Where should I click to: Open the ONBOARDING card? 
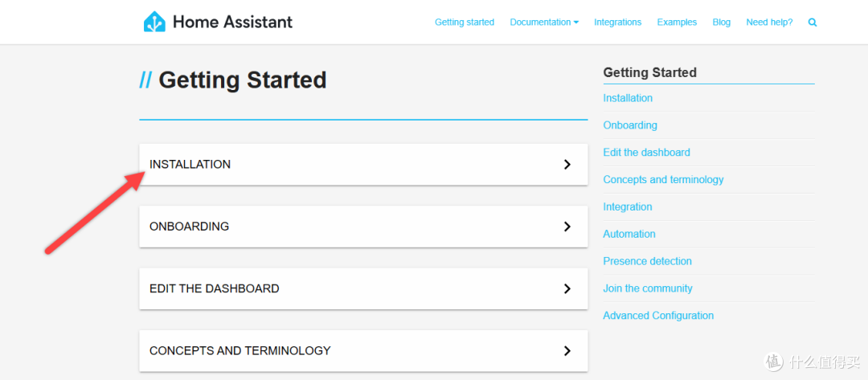pyautogui.click(x=363, y=227)
